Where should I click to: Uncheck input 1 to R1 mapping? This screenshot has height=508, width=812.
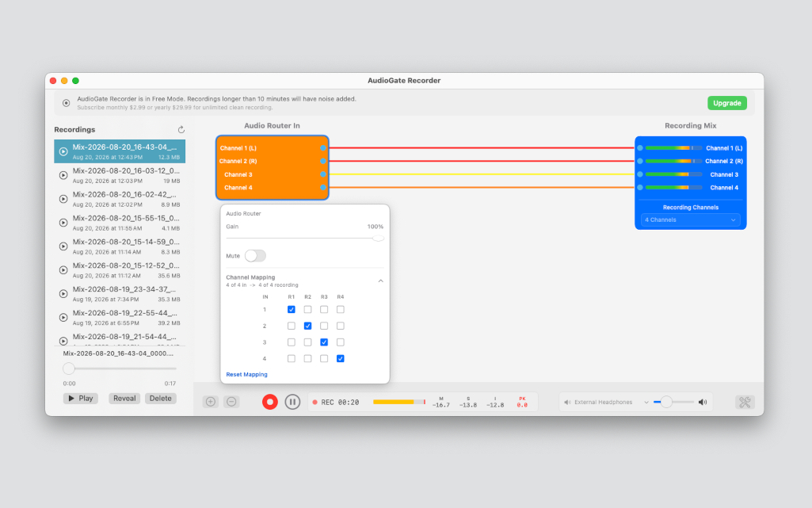point(291,310)
